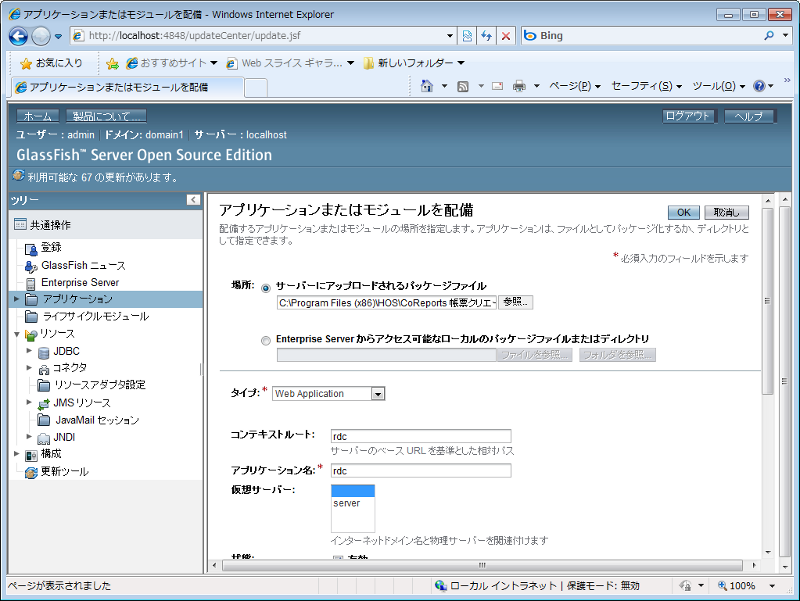This screenshot has height=601, width=800.
Task: Click the OK button
Action: tap(684, 213)
